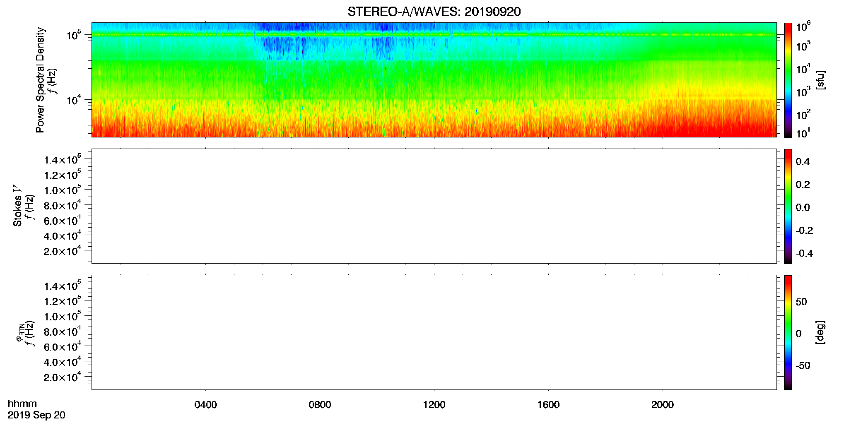Image resolution: width=868 pixels, height=447 pixels.
Task: Click the 0400 time axis label
Action: [x=206, y=405]
